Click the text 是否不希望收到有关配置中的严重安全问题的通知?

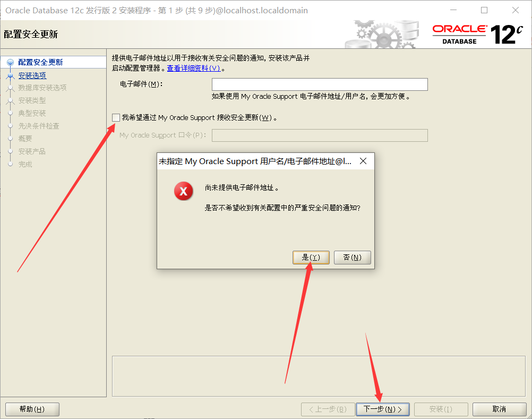tap(282, 208)
